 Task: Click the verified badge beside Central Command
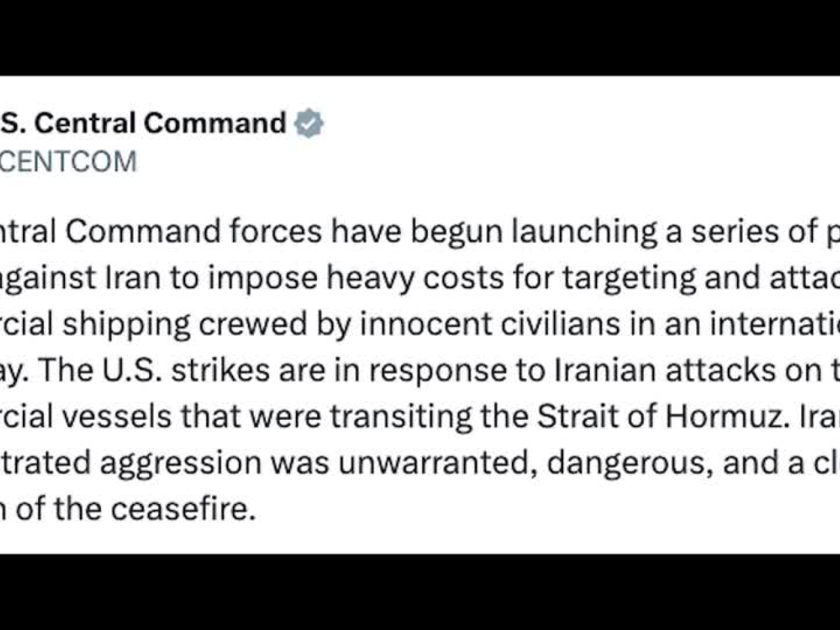[308, 123]
